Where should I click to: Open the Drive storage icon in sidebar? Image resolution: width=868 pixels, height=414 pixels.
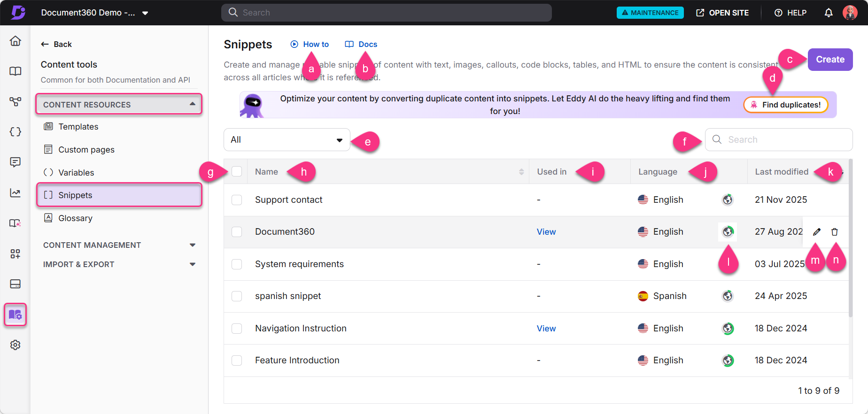15,284
